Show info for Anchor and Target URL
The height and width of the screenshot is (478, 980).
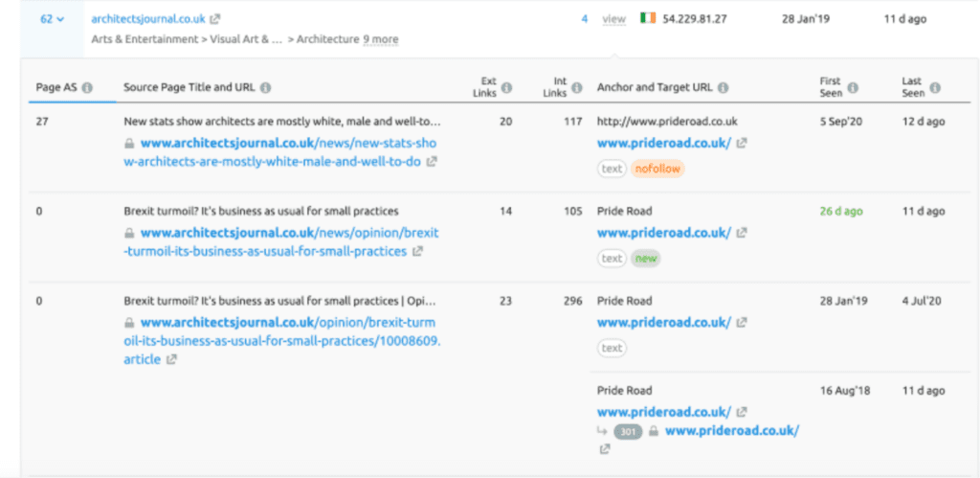[724, 87]
